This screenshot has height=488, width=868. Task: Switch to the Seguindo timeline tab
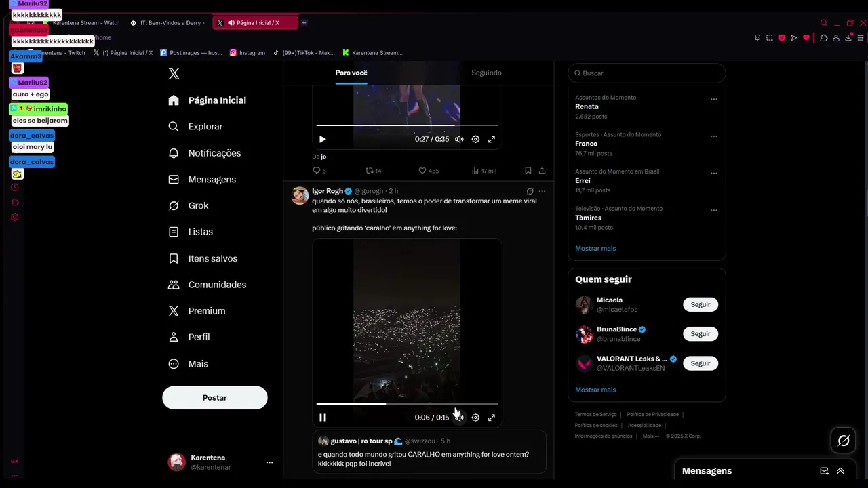pos(486,73)
